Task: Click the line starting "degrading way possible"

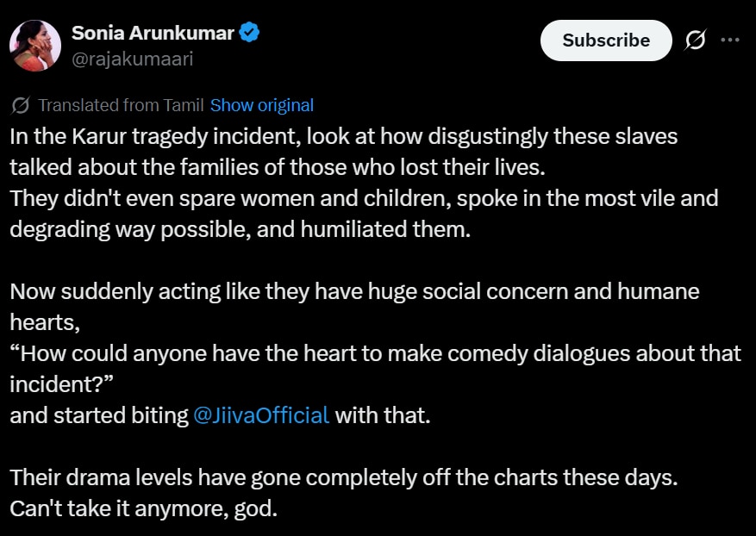Action: [x=241, y=229]
